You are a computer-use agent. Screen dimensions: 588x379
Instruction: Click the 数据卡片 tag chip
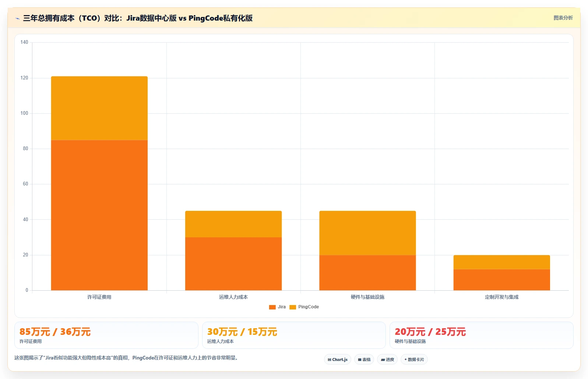[x=414, y=359]
